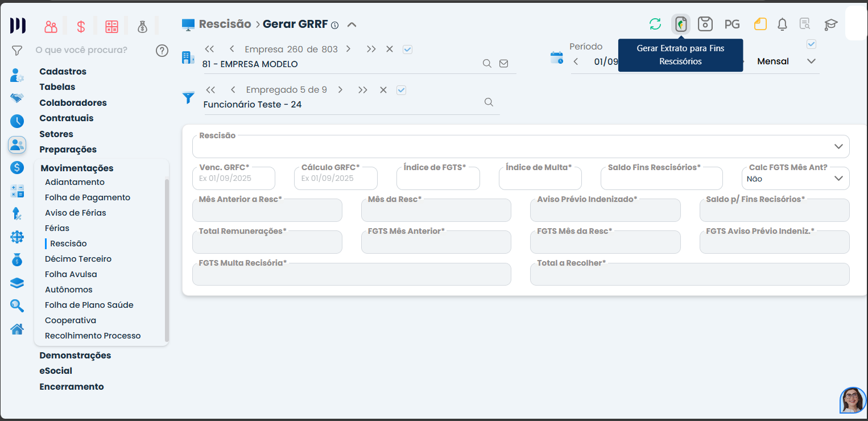The image size is (868, 421).
Task: Search employees with the Funcionário Teste magnifier
Action: tap(489, 102)
